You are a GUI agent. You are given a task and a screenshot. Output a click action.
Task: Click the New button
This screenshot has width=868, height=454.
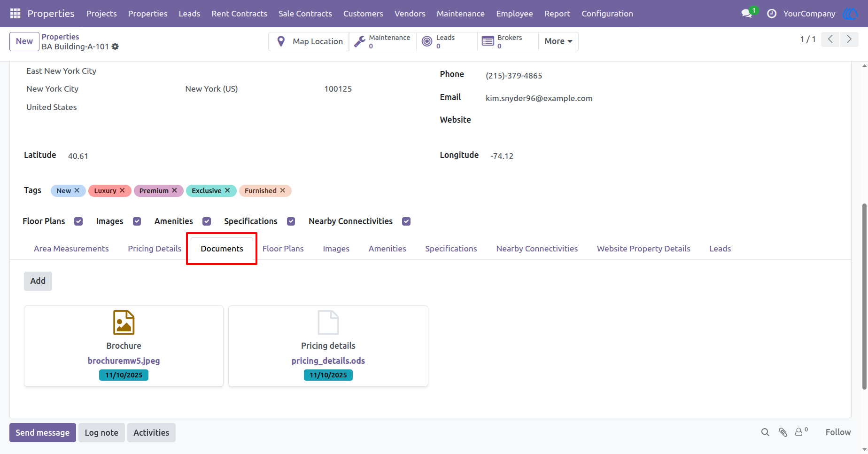pyautogui.click(x=24, y=41)
